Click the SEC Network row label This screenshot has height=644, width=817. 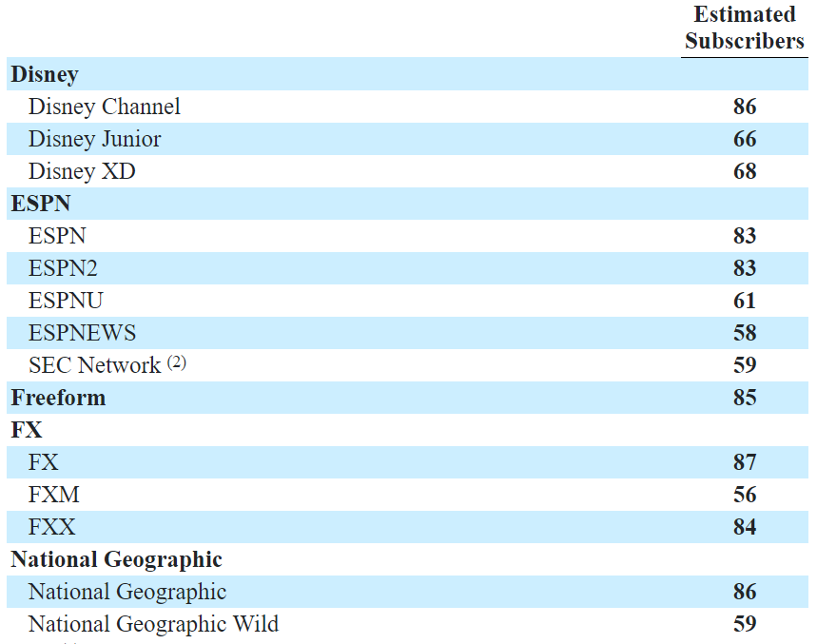coord(95,365)
